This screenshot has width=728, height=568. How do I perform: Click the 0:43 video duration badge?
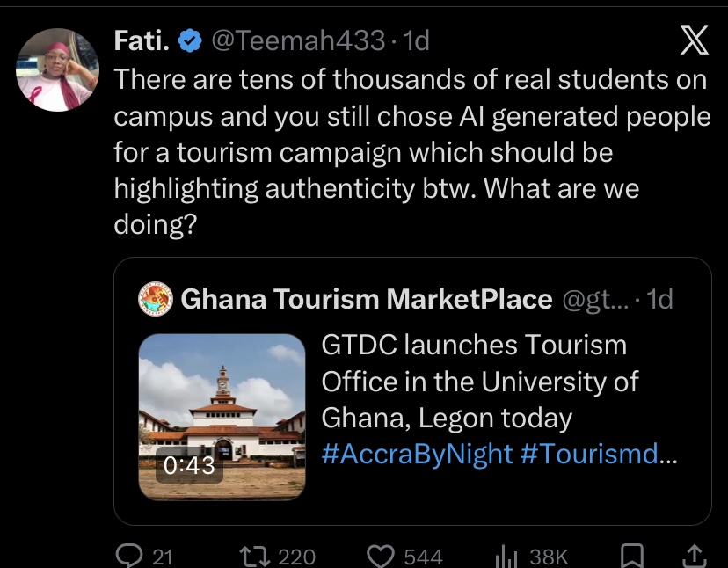point(189,465)
